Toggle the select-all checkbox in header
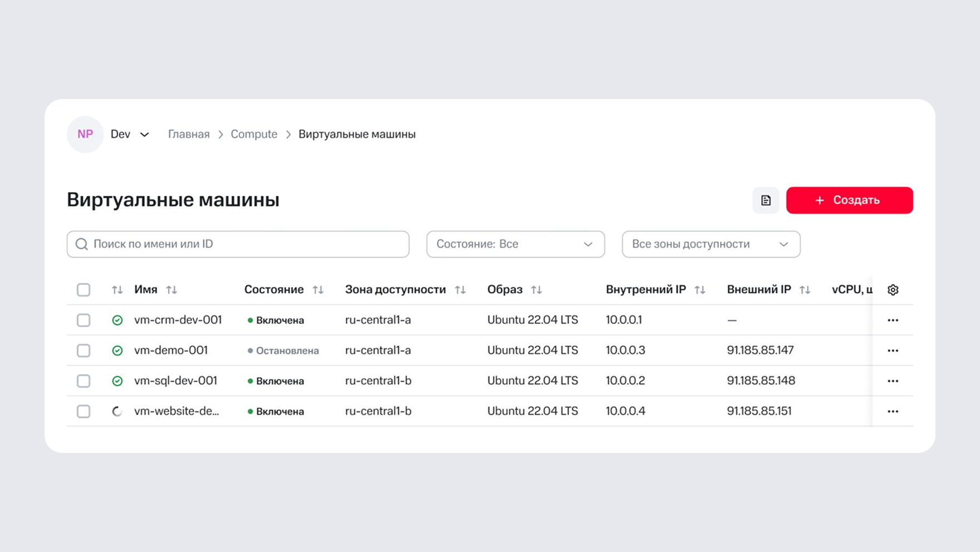This screenshot has width=980, height=552. (84, 290)
